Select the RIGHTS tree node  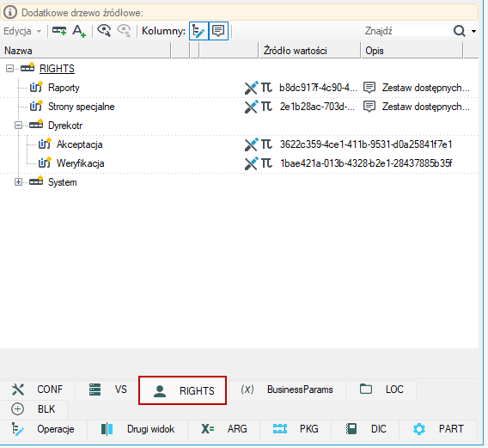pos(57,69)
